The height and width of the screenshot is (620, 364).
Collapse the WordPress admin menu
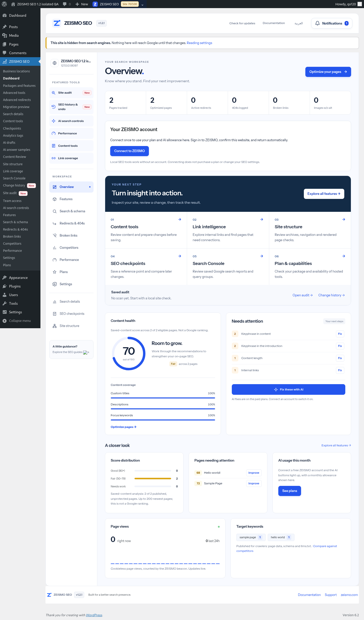coord(20,321)
